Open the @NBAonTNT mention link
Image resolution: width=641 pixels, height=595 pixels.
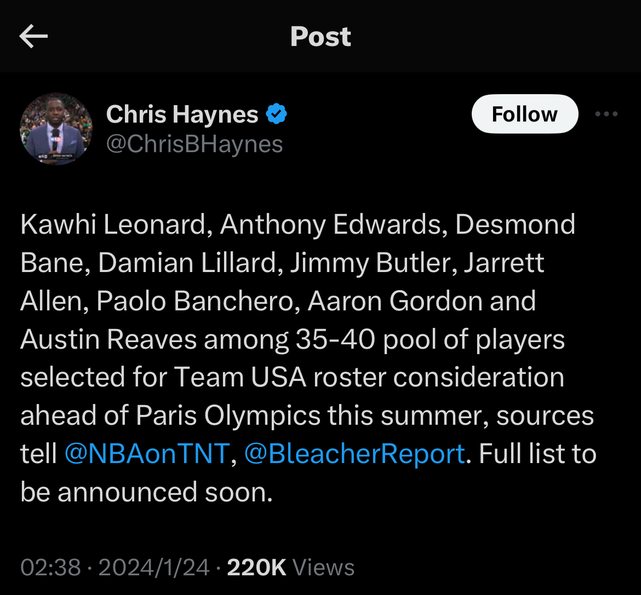[x=146, y=453]
